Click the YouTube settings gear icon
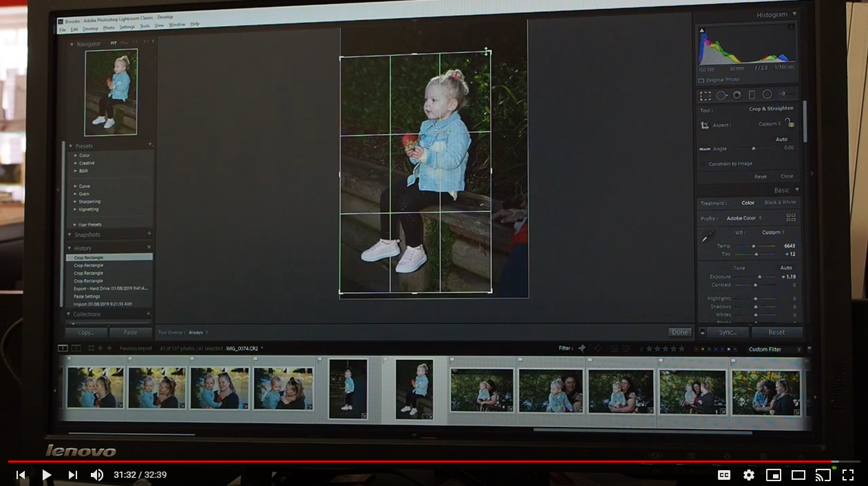The width and height of the screenshot is (868, 486). pyautogui.click(x=749, y=475)
